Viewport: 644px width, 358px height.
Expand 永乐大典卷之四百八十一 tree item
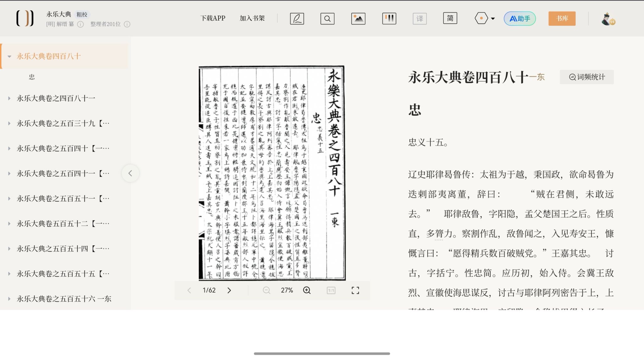coord(9,98)
